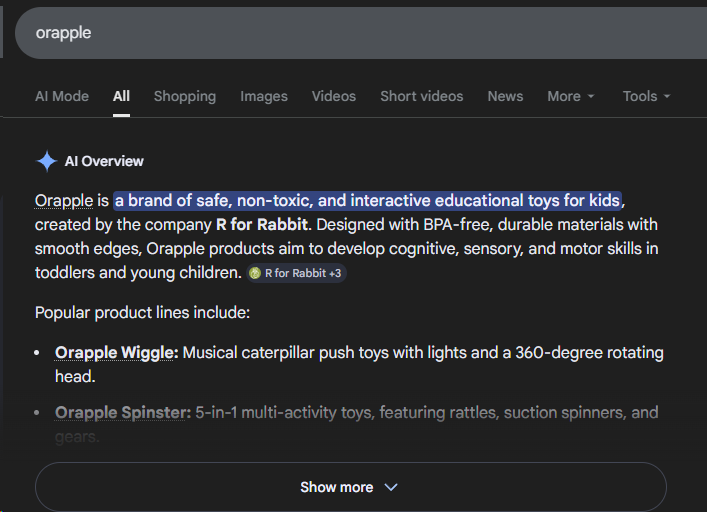
Task: Switch to the Shopping tab
Action: point(184,96)
